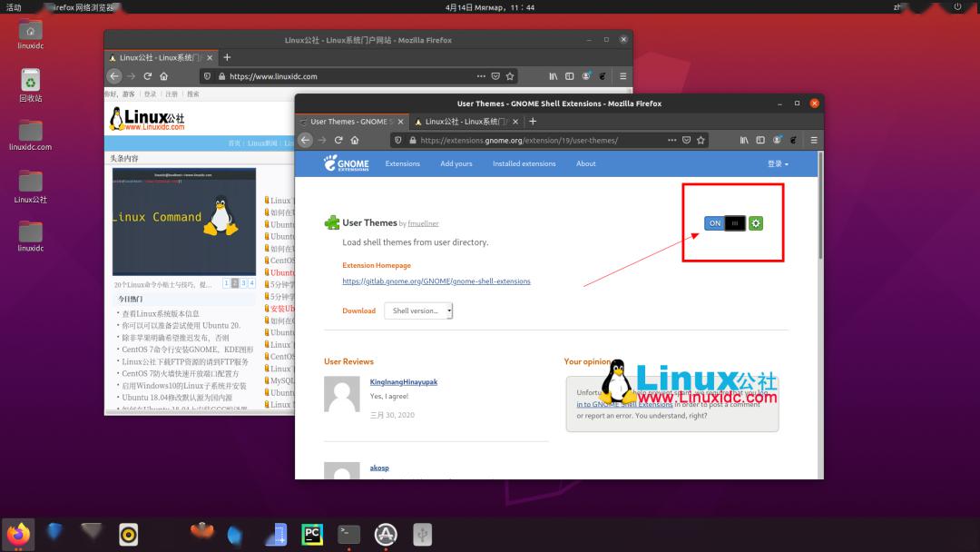Click the GNOME Extensions logo
The width and height of the screenshot is (980, 552).
click(347, 163)
